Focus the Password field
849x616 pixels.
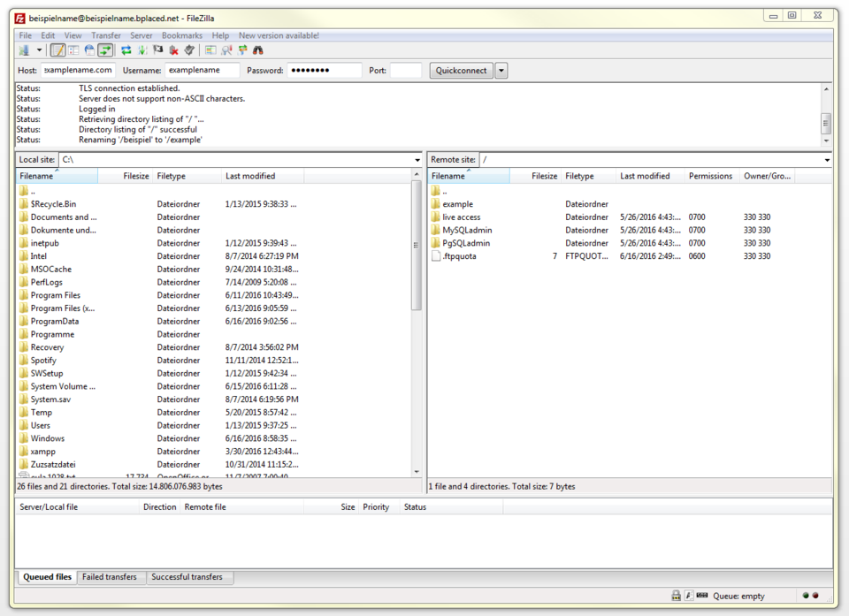click(325, 71)
